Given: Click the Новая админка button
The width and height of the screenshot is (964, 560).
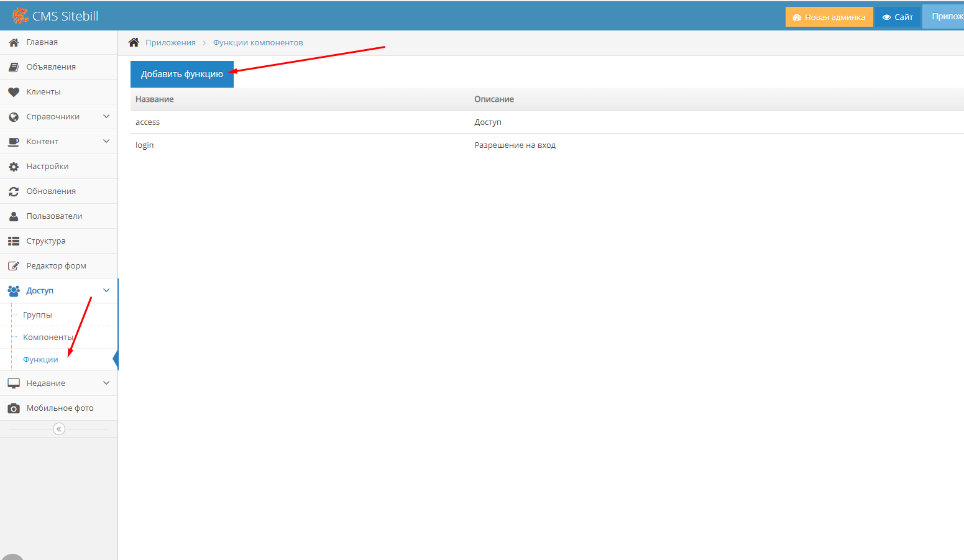Looking at the screenshot, I should tap(829, 17).
